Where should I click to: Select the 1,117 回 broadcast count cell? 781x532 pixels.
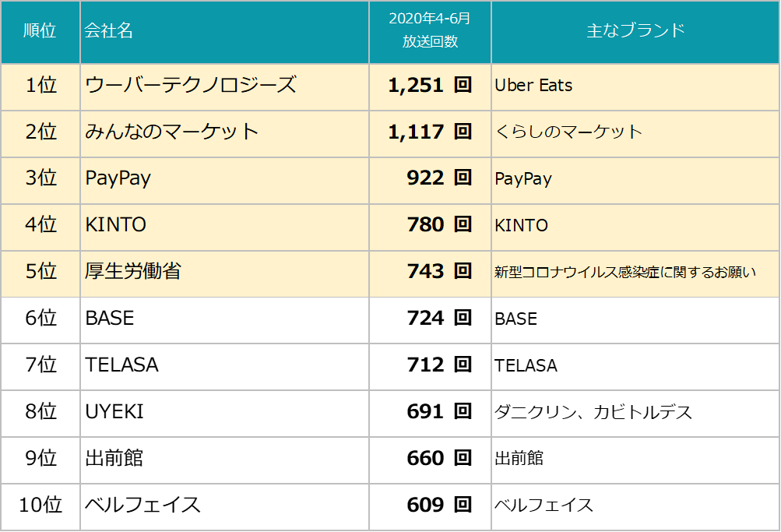tap(430, 132)
